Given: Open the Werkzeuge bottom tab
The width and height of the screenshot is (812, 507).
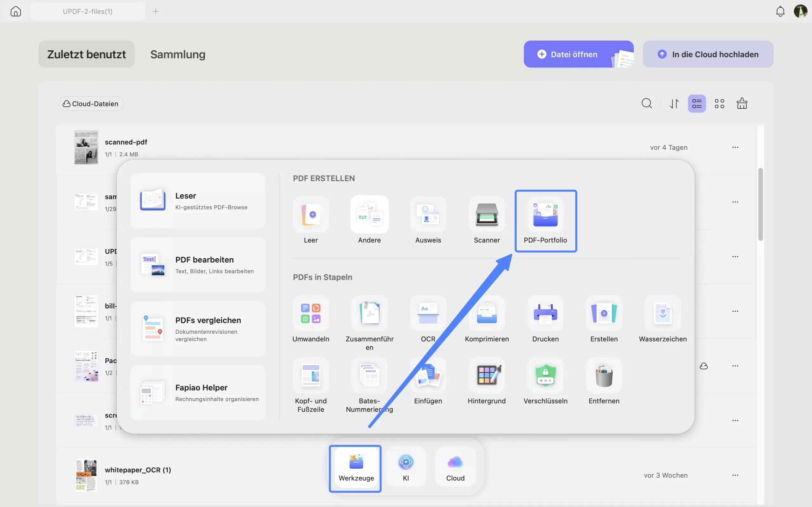Looking at the screenshot, I should tap(356, 468).
